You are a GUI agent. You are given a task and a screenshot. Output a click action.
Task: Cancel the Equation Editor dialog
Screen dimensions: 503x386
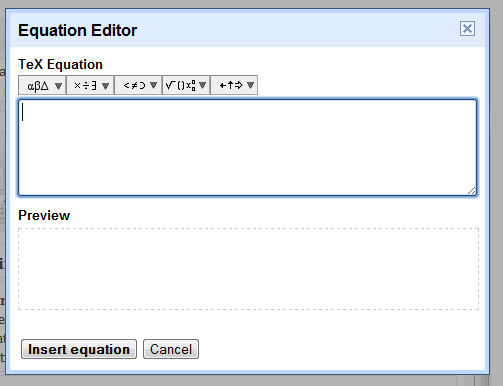[x=171, y=349]
